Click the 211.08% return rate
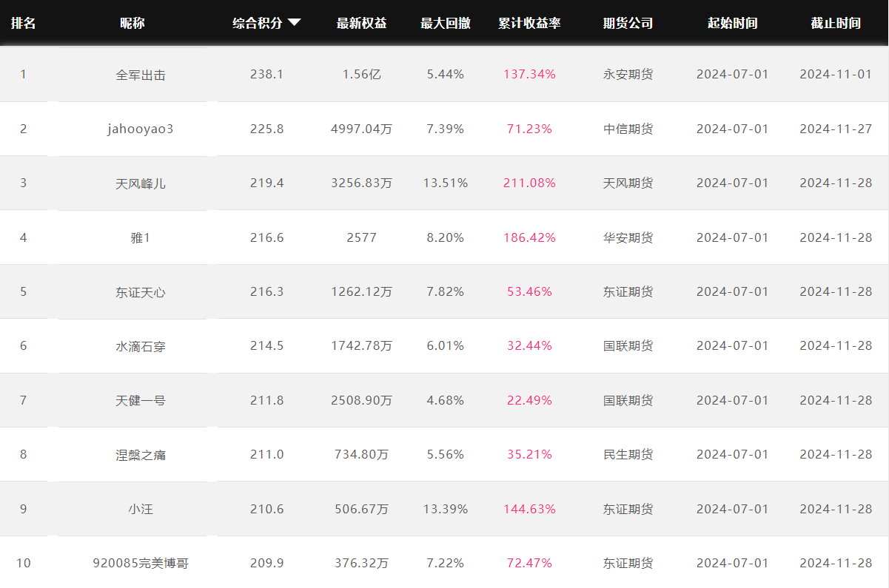Viewport: 889px width, 588px height. click(x=529, y=183)
